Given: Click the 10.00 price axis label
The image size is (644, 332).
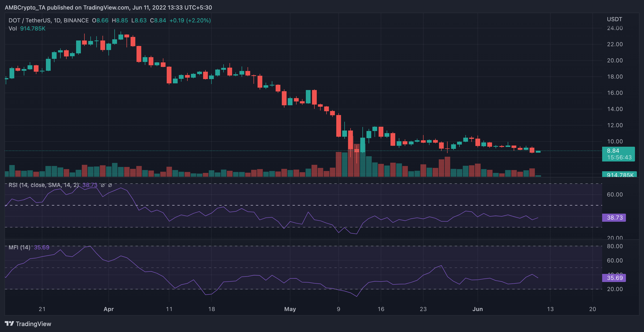Looking at the screenshot, I should (615, 141).
